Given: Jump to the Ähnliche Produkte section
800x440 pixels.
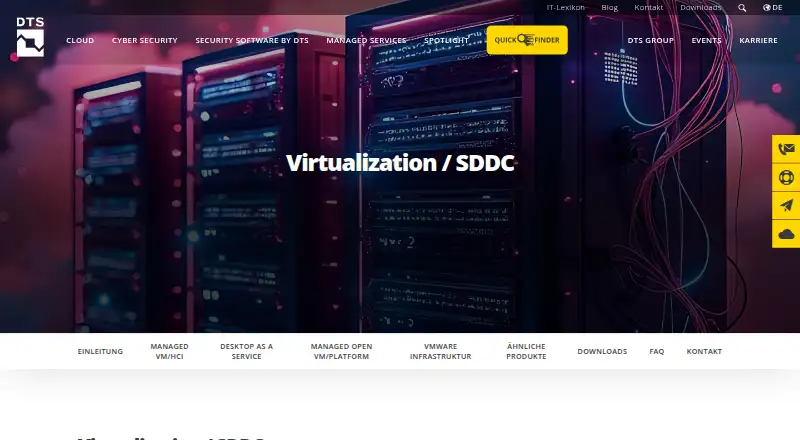Looking at the screenshot, I should click(x=526, y=351).
